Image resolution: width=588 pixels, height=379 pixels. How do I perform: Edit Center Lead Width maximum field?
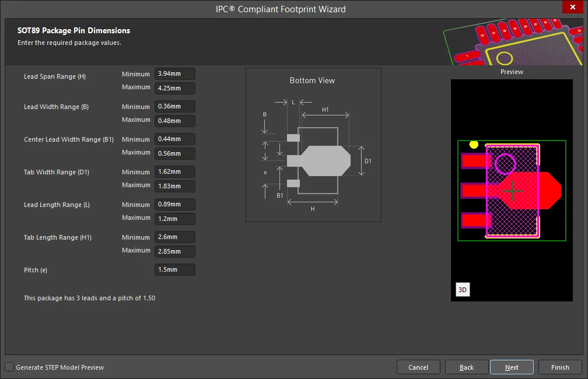pyautogui.click(x=175, y=153)
